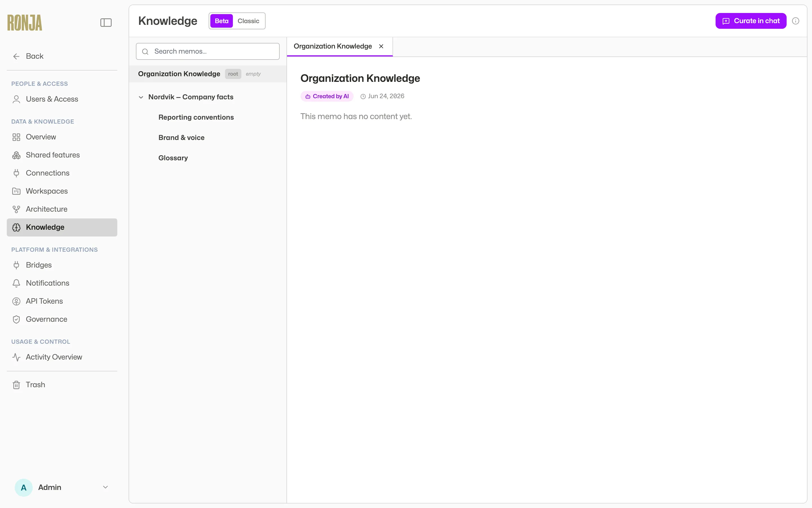Screen dimensions: 812x508
Task: Click the RONJA logo
Action: 25,23
